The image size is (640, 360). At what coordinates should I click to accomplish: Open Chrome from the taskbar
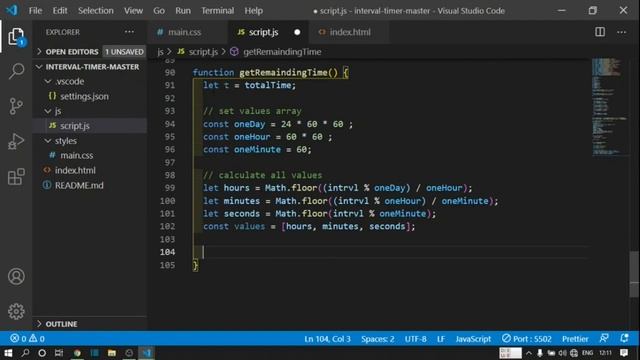(x=77, y=353)
